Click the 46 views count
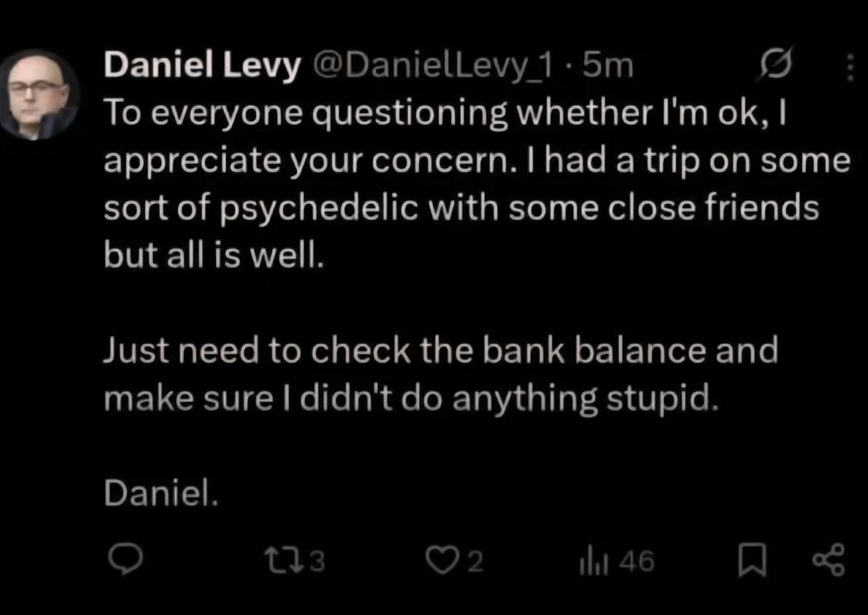Viewport: 868px width, 615px height. point(636,560)
